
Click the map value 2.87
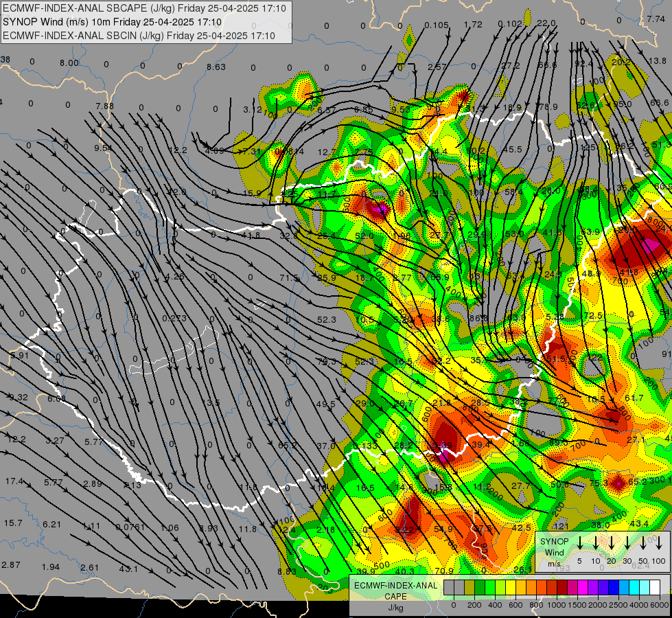[11, 565]
